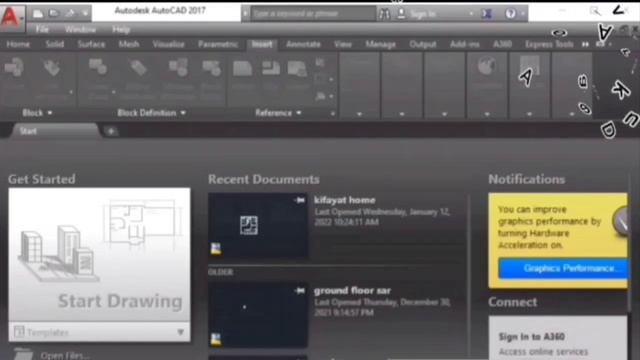
Task: Click the third quick access toolbar icon
Action: [x=70, y=13]
